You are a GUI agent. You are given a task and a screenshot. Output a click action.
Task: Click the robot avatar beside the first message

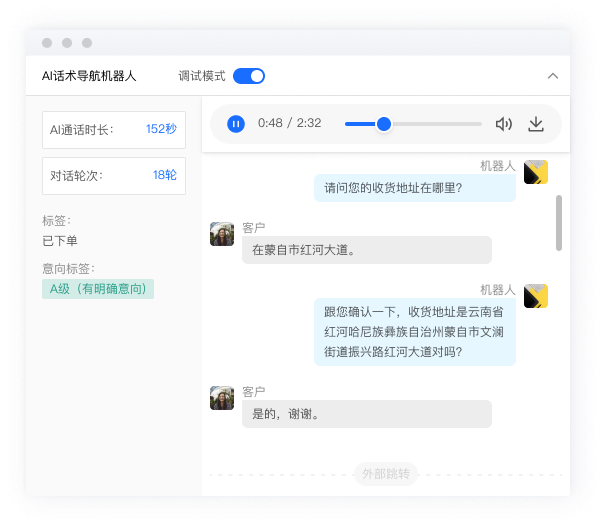tap(536, 172)
